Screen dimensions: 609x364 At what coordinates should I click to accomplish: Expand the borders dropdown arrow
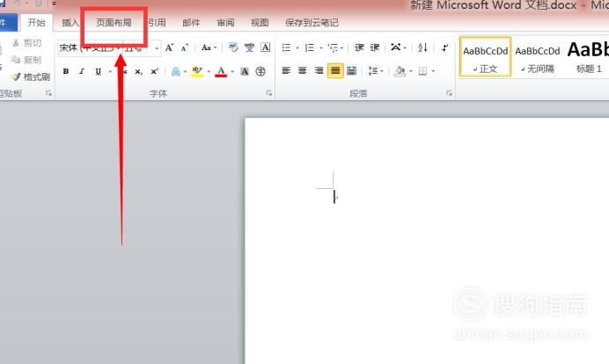click(x=433, y=71)
